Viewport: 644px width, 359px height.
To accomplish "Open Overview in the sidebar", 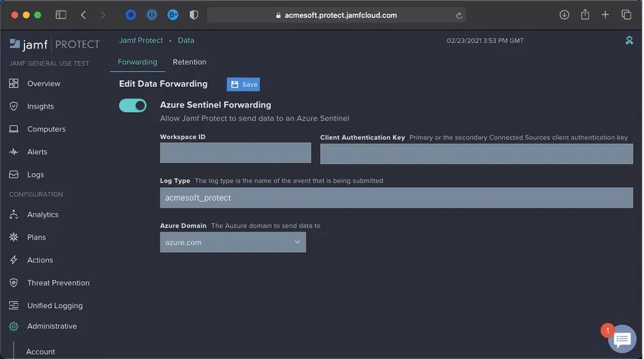I will coord(44,83).
